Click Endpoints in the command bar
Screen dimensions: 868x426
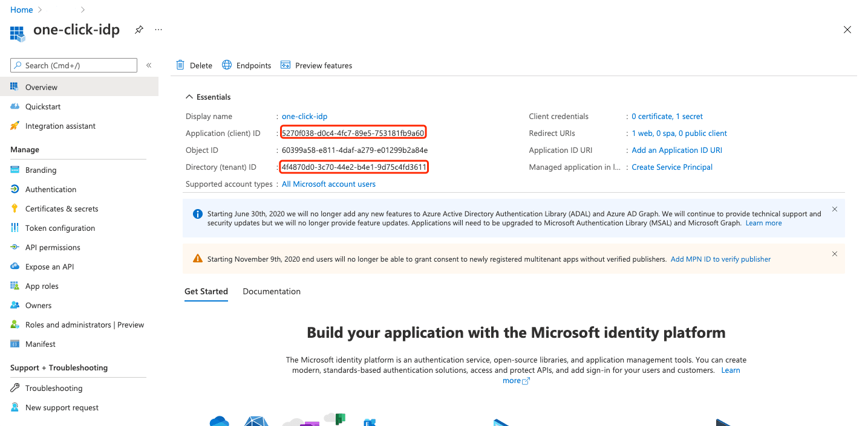click(x=253, y=65)
